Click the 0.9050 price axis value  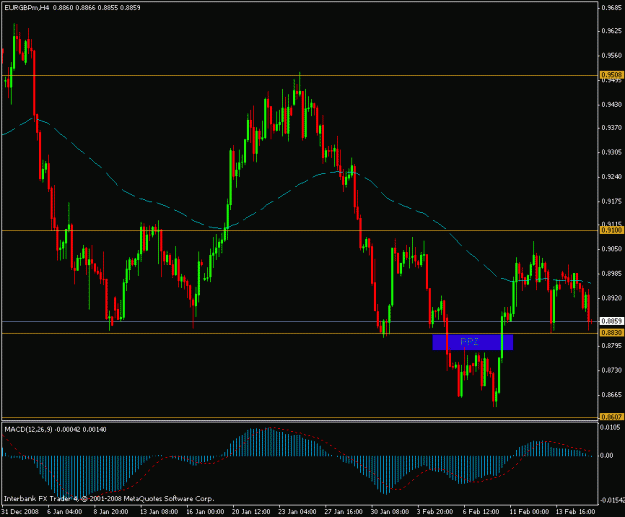(x=611, y=249)
